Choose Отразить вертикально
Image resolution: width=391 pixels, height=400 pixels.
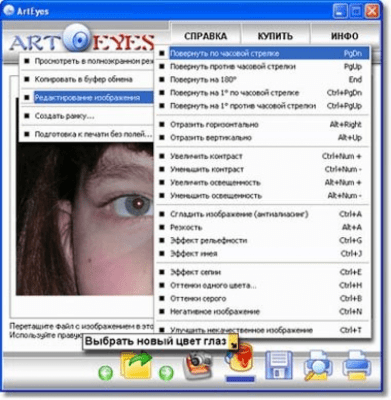pos(263,138)
